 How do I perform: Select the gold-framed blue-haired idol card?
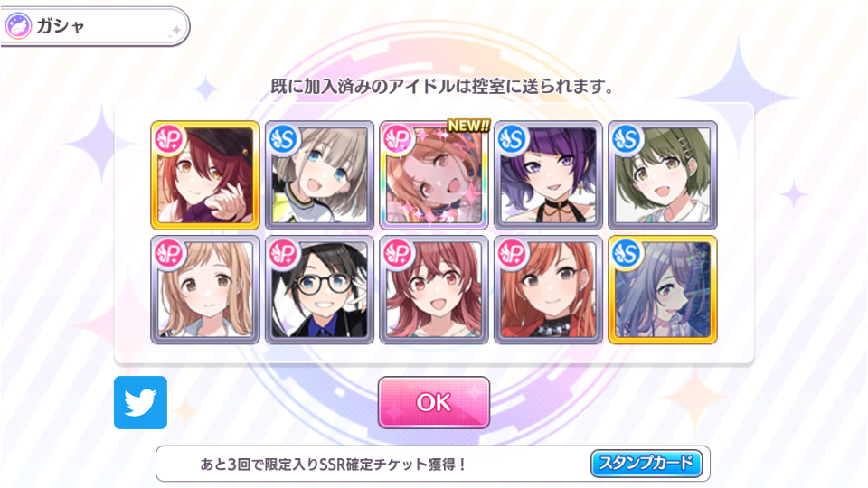click(663, 289)
